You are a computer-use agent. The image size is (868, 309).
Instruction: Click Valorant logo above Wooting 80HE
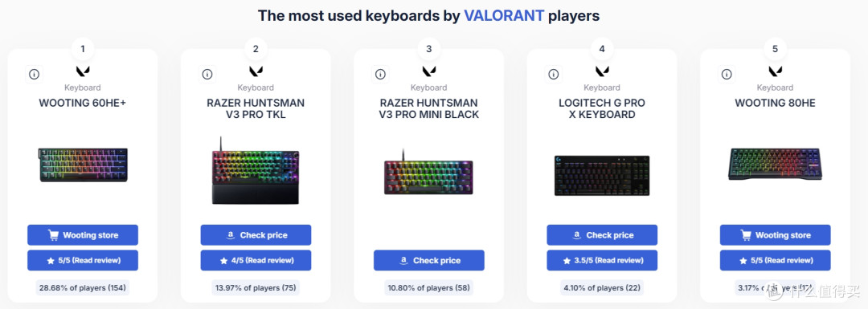pos(775,71)
